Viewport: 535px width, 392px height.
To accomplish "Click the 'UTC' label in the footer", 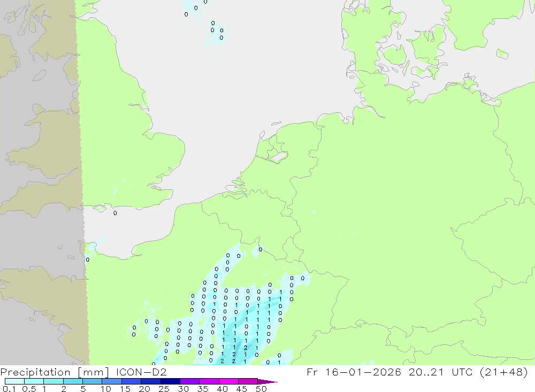I will pos(463,372).
